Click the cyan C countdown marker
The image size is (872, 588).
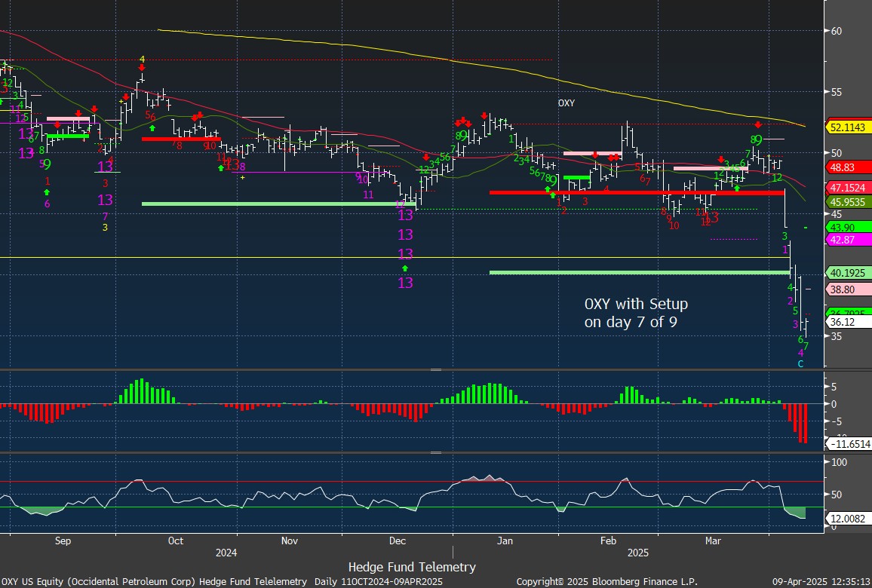click(x=801, y=364)
